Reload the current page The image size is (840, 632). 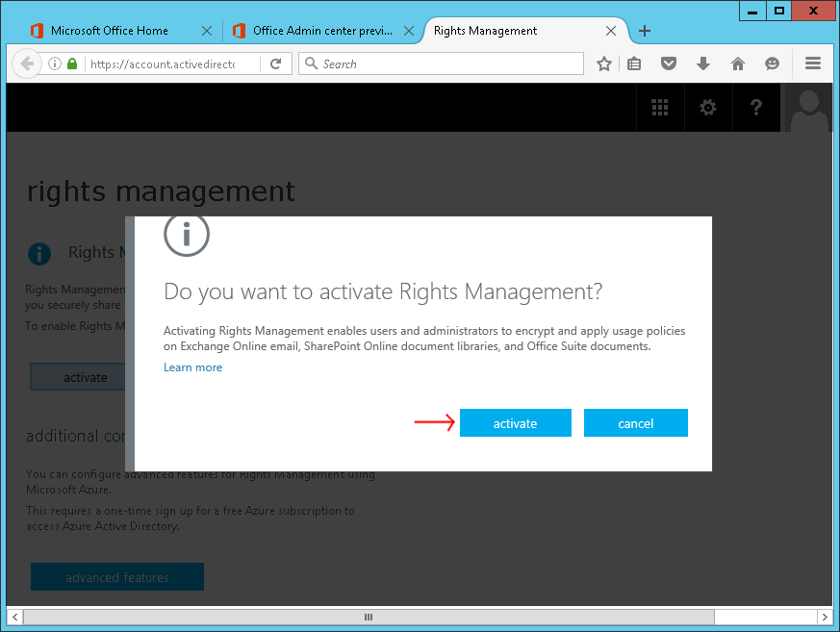(276, 63)
